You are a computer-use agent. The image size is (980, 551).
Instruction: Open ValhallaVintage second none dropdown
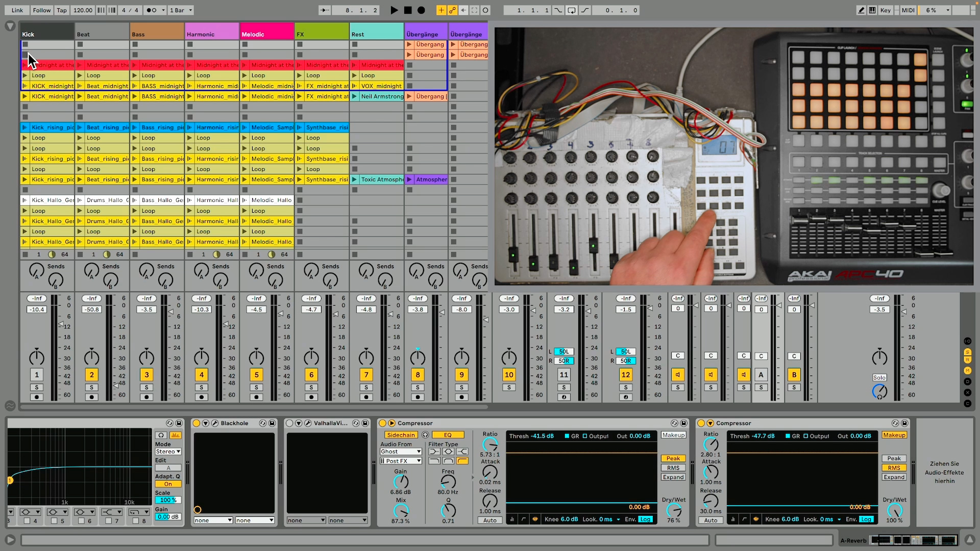click(x=348, y=521)
